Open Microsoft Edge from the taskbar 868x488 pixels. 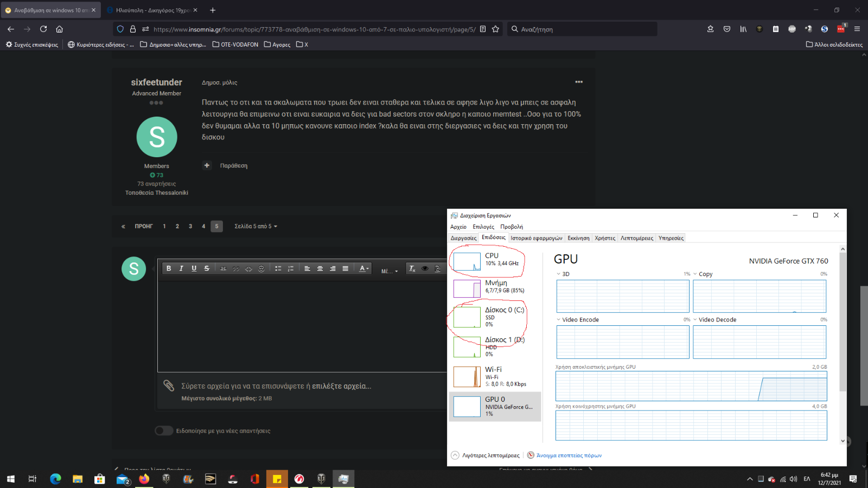[55, 479]
